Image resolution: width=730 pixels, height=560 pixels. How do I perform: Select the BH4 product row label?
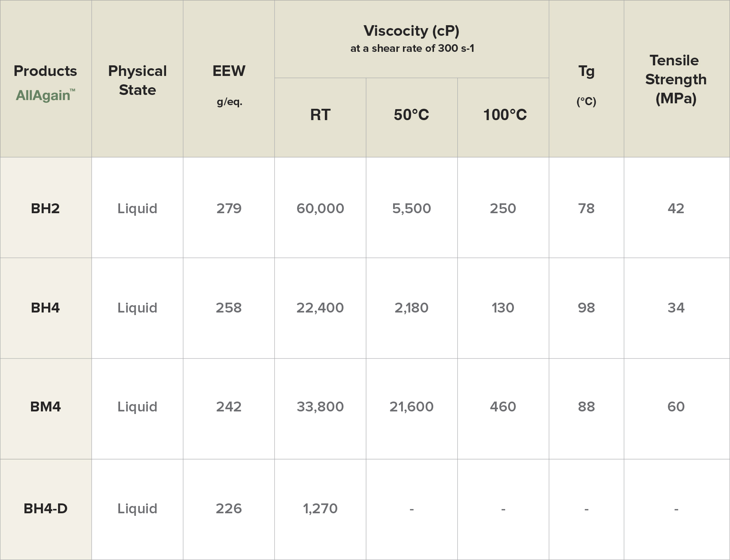pyautogui.click(x=45, y=308)
